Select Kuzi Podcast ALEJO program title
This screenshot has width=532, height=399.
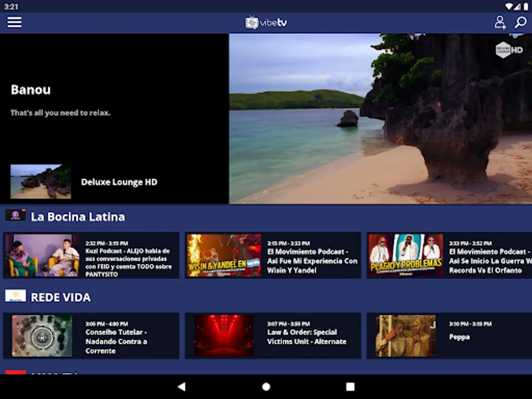click(x=128, y=262)
